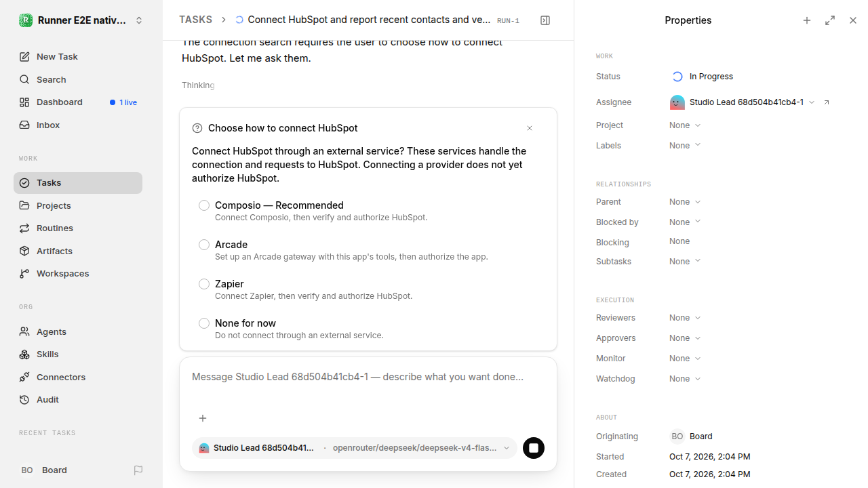Screen dimensions: 868x488
Task: Click the Artifacts cube icon
Action: [24, 251]
